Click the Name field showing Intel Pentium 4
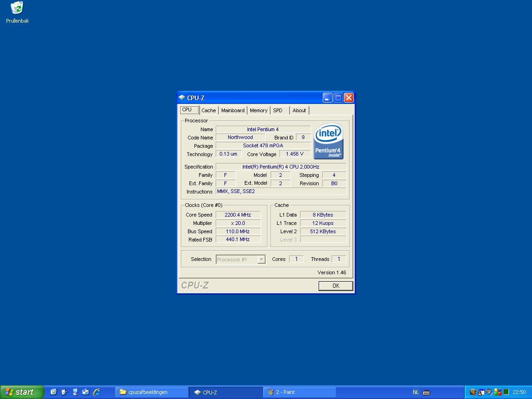 (263, 129)
